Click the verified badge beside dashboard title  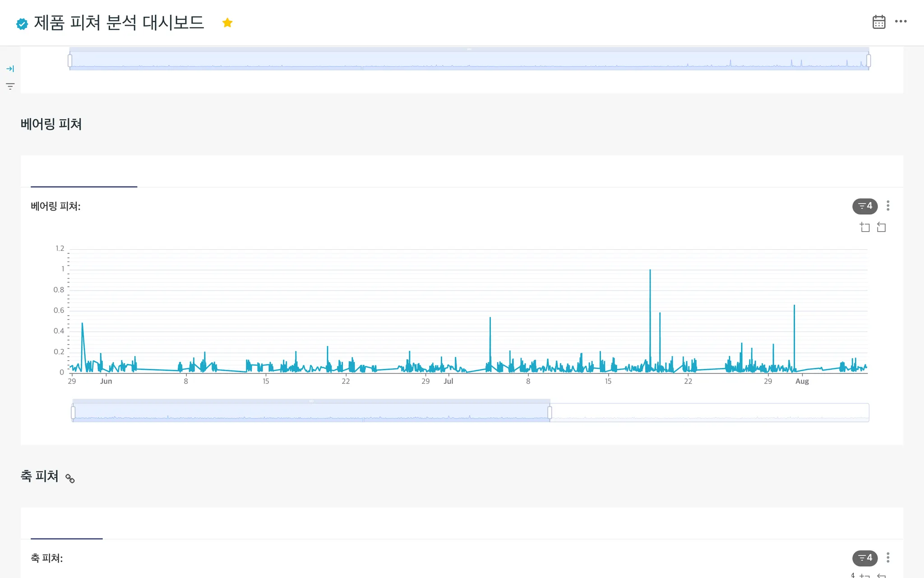click(x=22, y=23)
